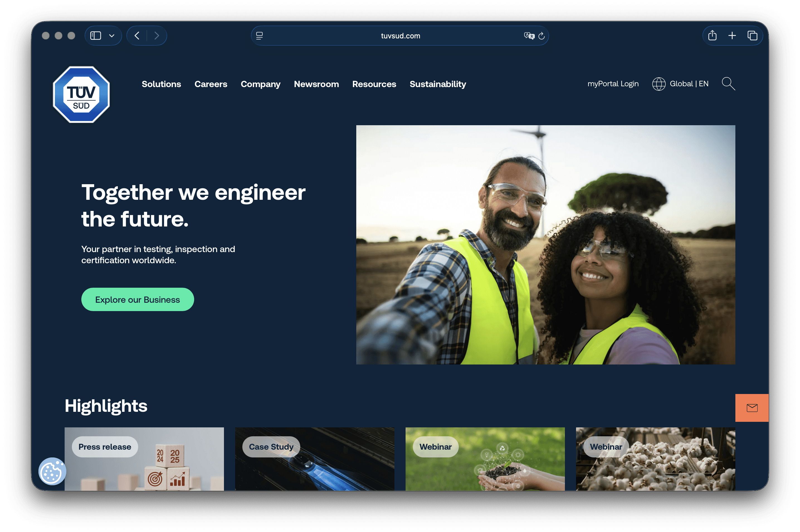Open a new tab with plus icon

tap(732, 36)
